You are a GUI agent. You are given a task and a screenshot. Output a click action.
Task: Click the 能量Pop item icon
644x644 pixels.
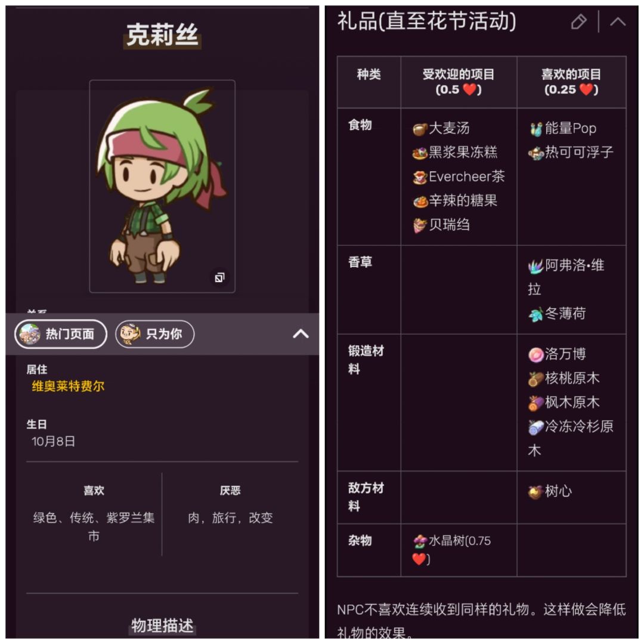[x=536, y=129]
